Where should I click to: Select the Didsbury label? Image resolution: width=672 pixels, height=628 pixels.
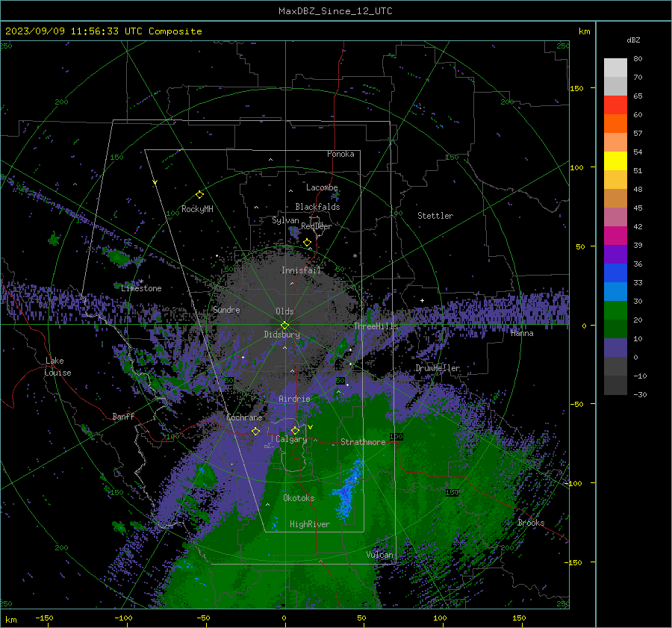281,335
